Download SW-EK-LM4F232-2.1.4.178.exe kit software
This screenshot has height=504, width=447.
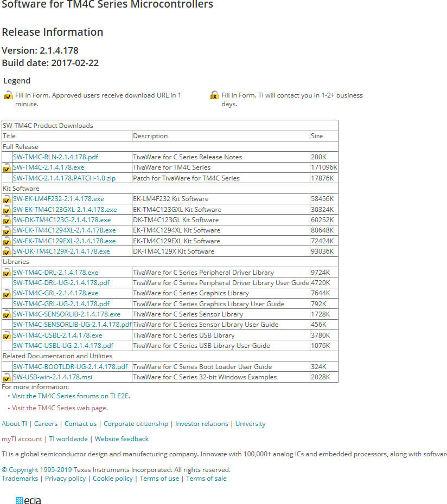[58, 199]
